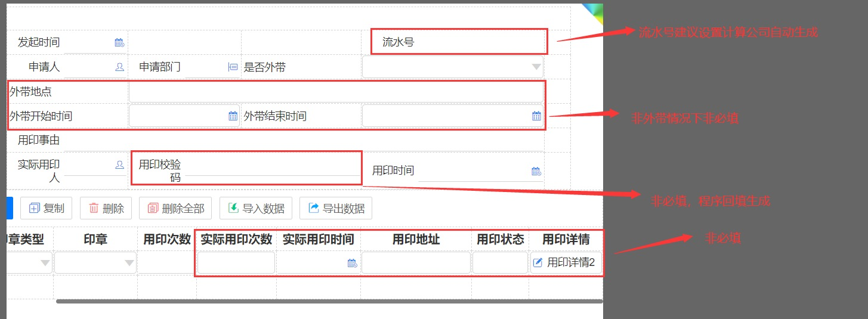Click the 实际用印次数 column header

(237, 240)
